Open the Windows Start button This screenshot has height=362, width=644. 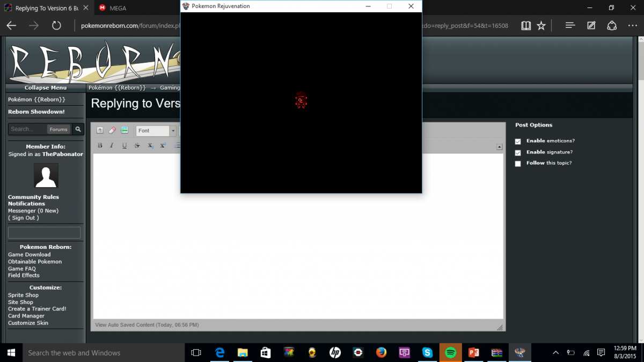click(x=11, y=352)
